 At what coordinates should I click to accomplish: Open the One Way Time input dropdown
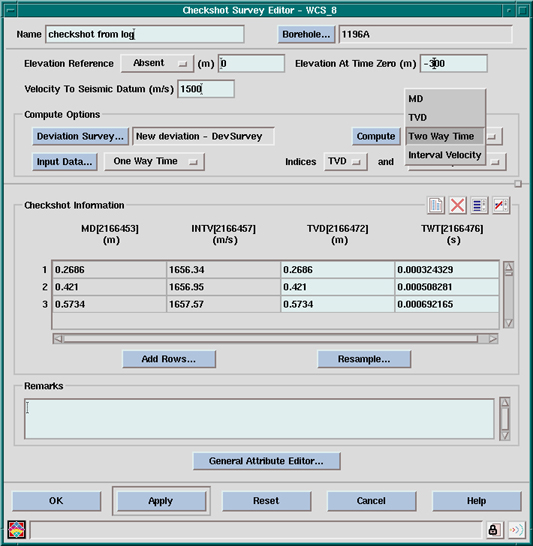click(154, 162)
